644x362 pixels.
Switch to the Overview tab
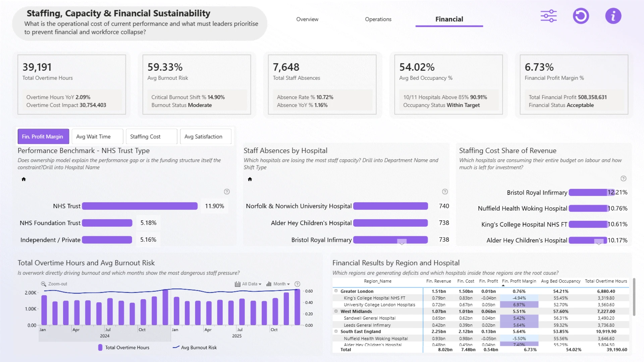point(307,19)
